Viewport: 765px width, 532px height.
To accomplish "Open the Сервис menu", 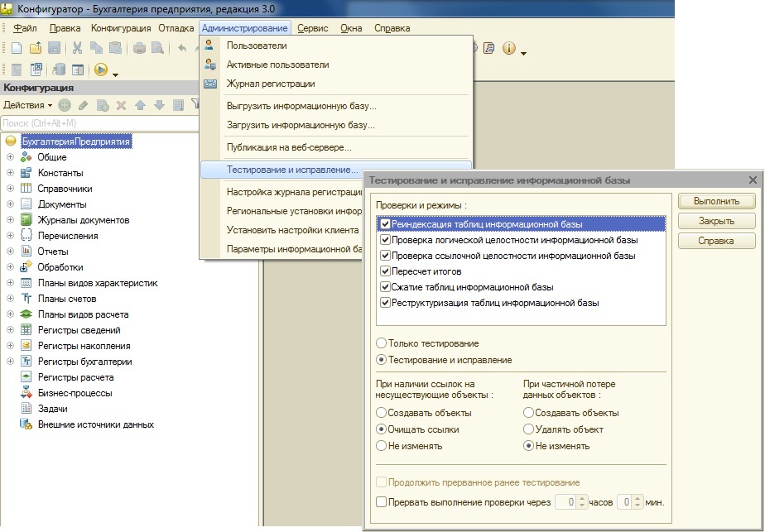I will coord(313,28).
